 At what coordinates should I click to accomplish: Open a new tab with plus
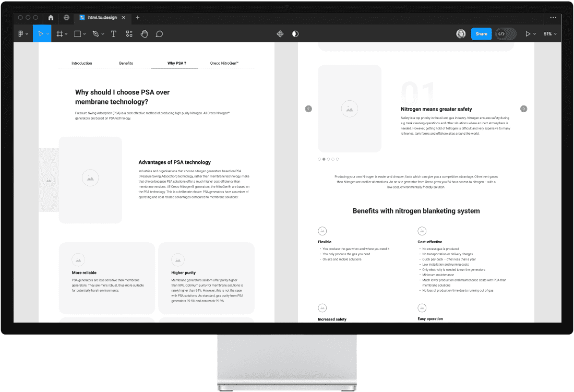pyautogui.click(x=138, y=17)
